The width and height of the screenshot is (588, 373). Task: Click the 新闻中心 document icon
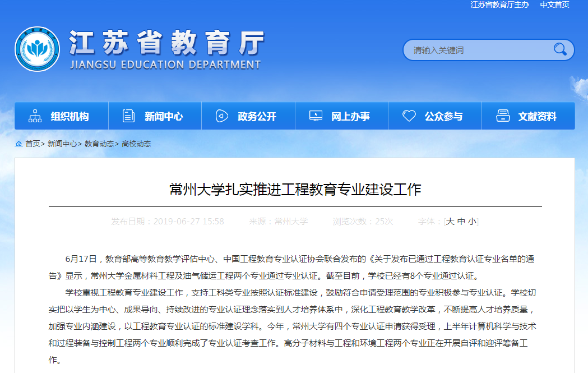pyautogui.click(x=128, y=116)
